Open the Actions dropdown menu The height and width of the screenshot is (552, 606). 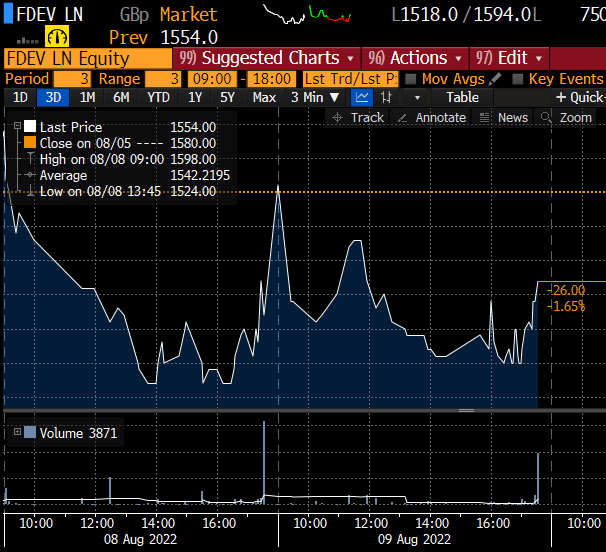(415, 58)
